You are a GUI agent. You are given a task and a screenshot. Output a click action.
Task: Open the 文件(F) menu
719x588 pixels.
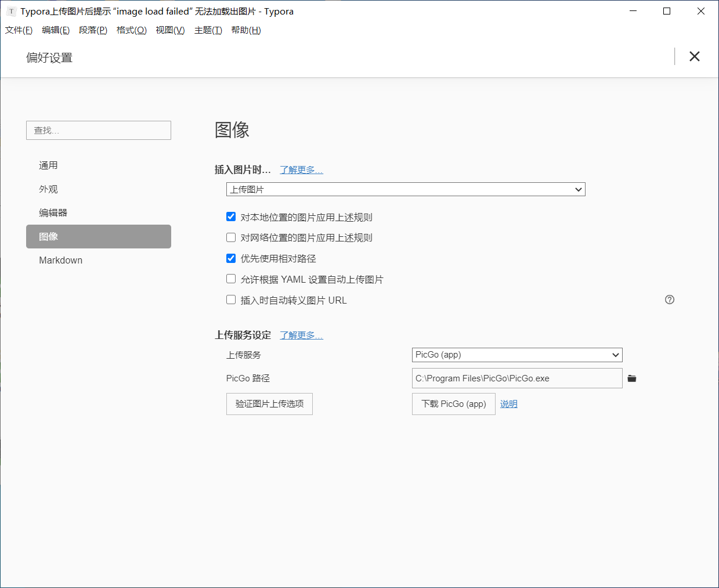(19, 30)
